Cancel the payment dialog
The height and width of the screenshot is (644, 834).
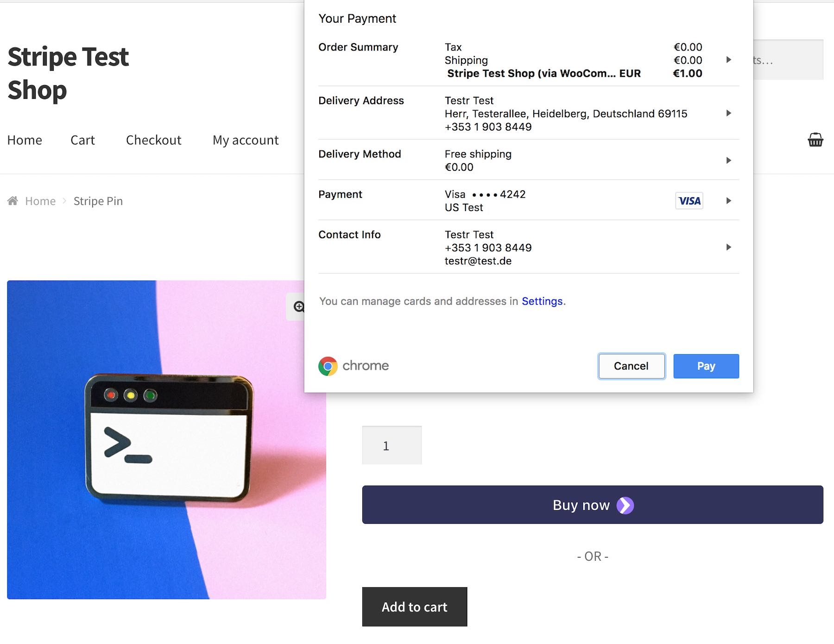(631, 366)
